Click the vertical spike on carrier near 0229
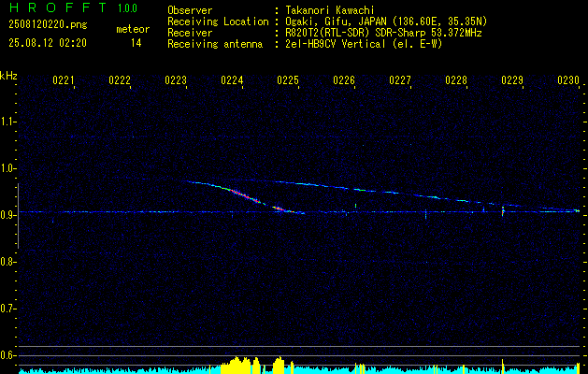This screenshot has width=588, height=374. (x=503, y=210)
